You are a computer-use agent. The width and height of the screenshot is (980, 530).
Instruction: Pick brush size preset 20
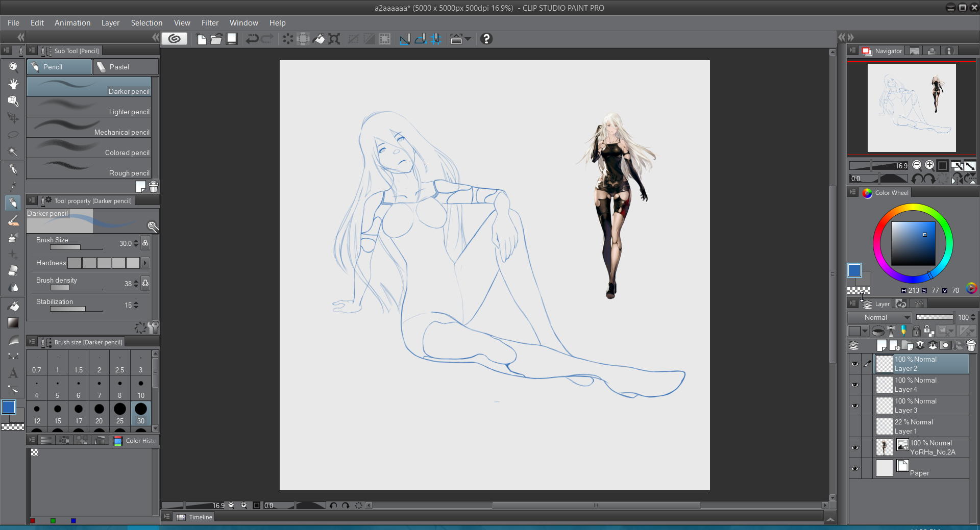tap(99, 414)
